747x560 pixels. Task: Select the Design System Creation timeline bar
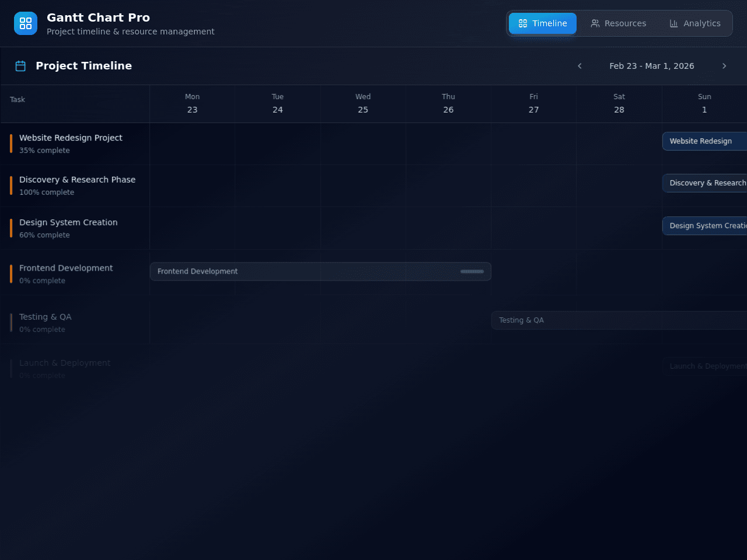pos(704,226)
